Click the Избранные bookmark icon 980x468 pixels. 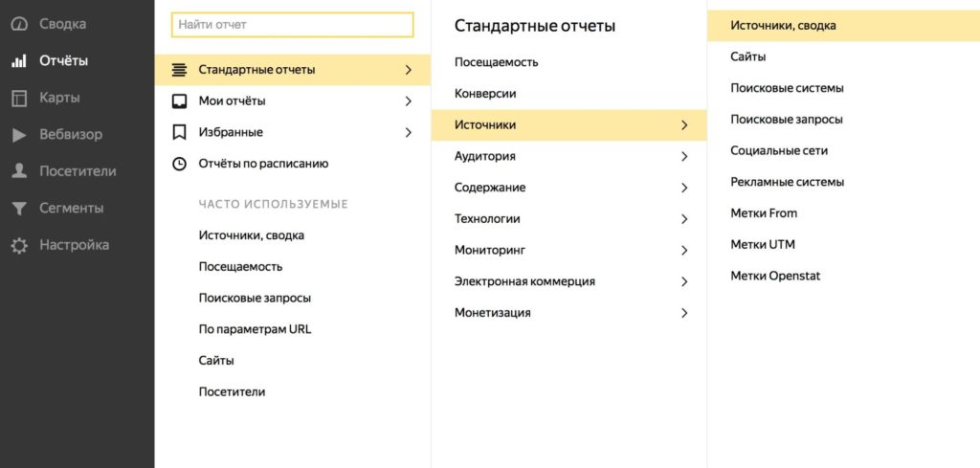click(x=179, y=132)
